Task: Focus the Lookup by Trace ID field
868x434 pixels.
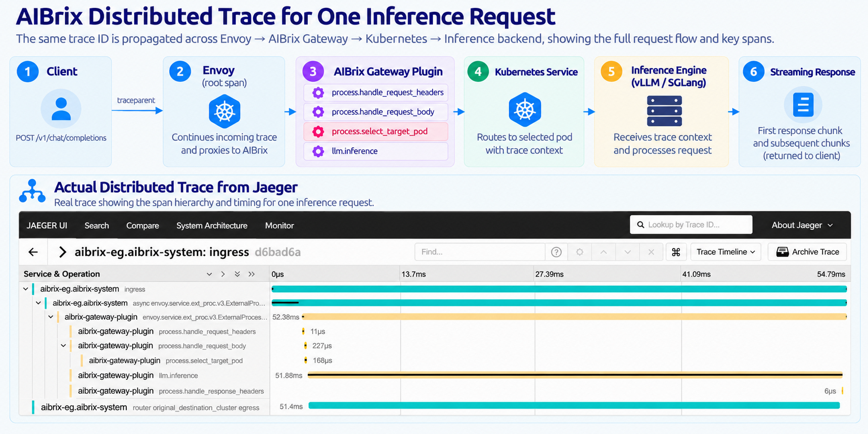Action: click(x=691, y=225)
